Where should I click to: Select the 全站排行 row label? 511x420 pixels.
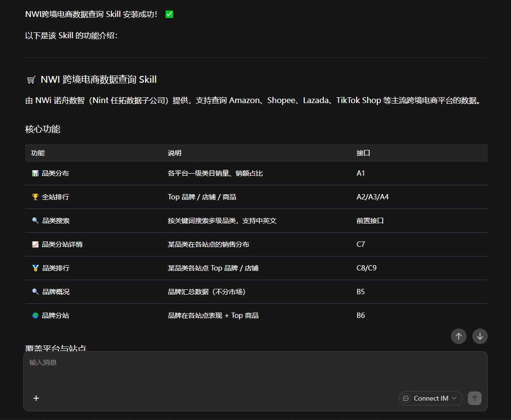coord(55,197)
